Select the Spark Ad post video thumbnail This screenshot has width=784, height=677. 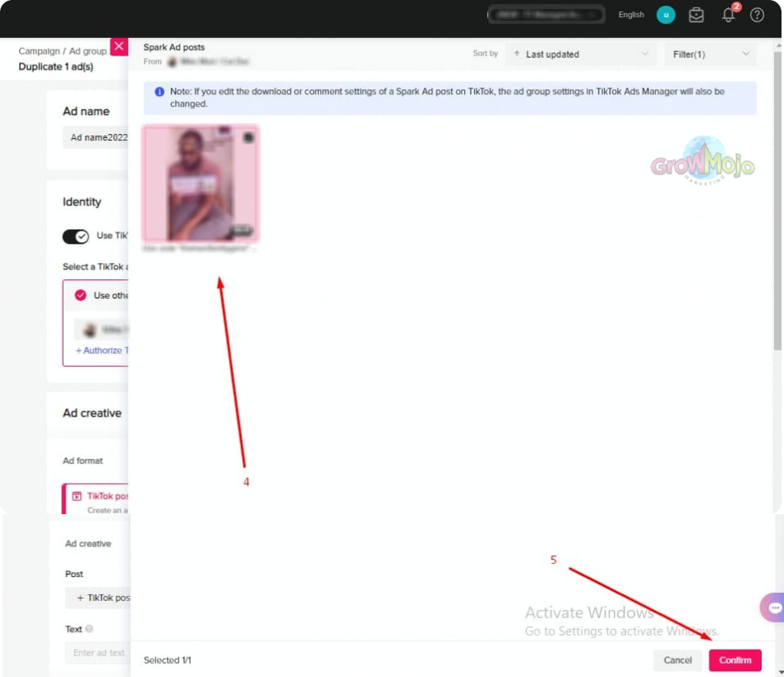click(201, 184)
